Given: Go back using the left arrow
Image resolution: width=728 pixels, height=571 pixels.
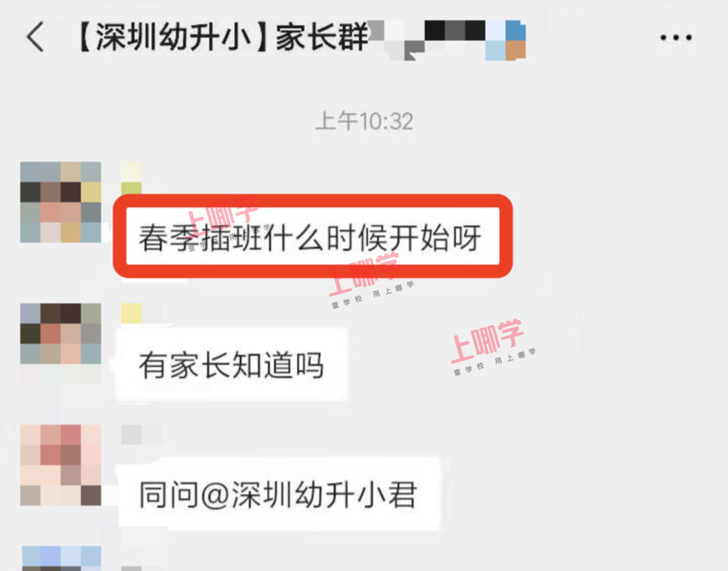Looking at the screenshot, I should pos(35,36).
